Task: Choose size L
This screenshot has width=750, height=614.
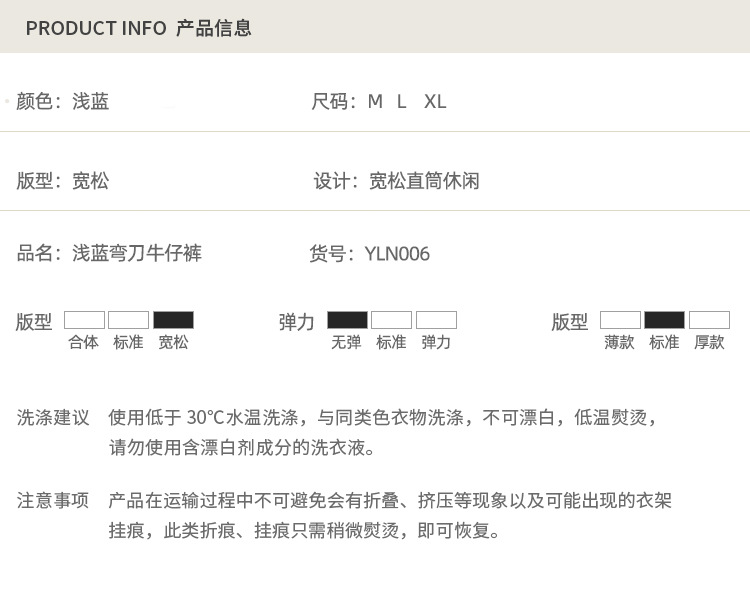Action: pos(402,101)
